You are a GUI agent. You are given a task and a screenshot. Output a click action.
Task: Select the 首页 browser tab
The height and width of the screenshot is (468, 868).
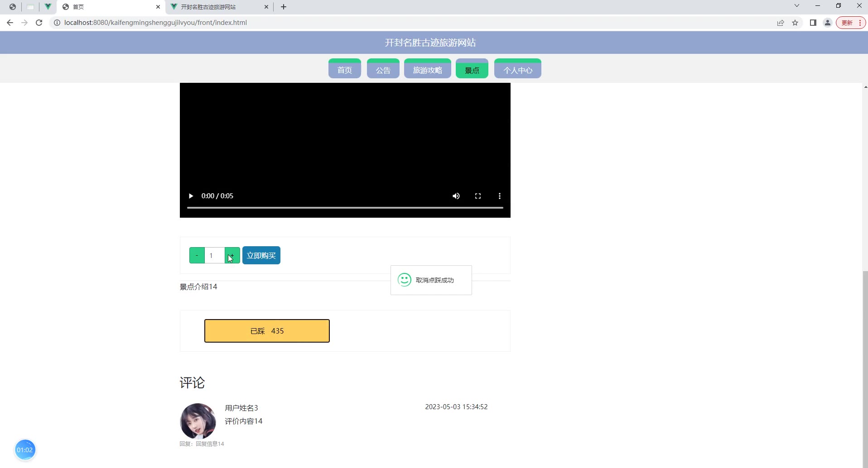[111, 7]
